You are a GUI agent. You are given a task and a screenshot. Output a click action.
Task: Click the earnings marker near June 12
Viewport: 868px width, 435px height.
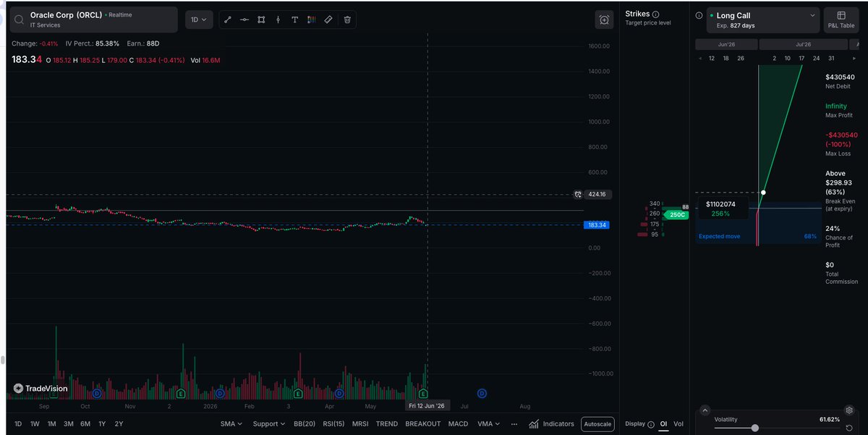point(423,393)
